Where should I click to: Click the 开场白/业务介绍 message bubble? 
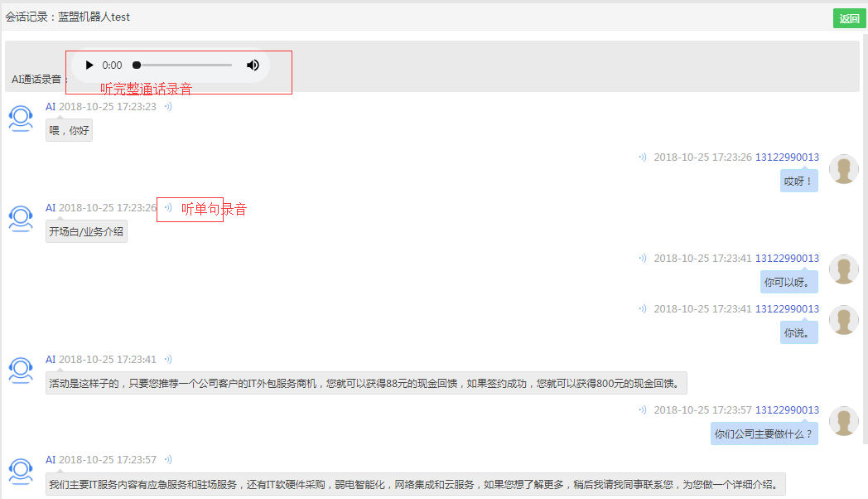[86, 232]
